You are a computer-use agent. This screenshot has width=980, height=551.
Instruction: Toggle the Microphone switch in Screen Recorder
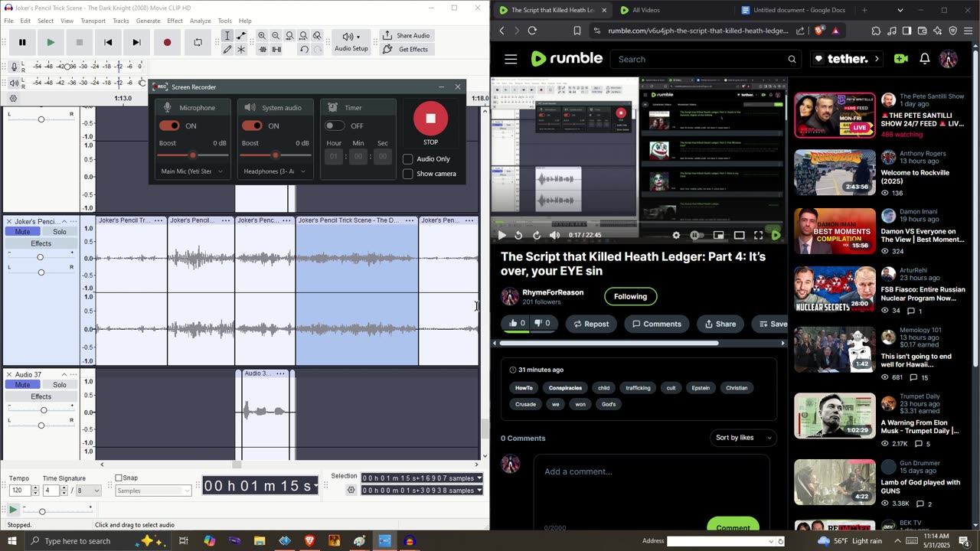169,126
